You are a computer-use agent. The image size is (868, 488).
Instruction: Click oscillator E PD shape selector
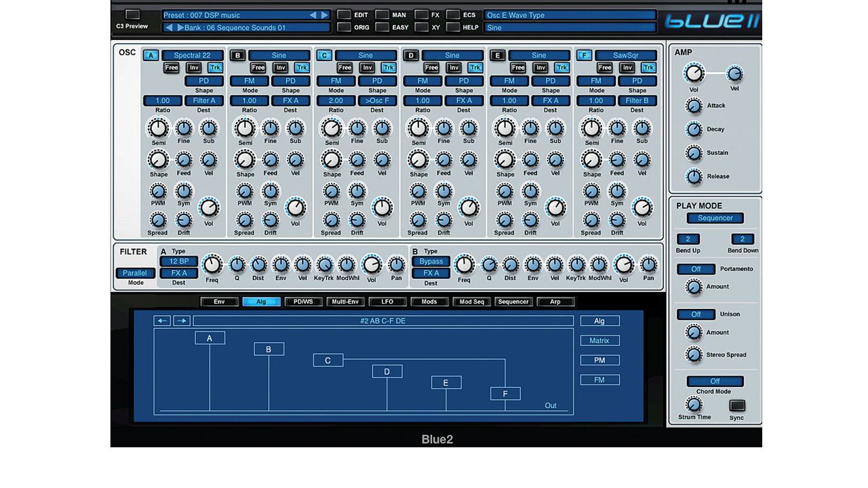pyautogui.click(x=551, y=81)
